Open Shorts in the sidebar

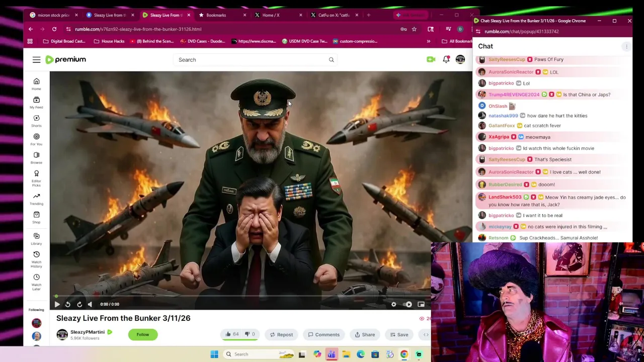click(36, 121)
